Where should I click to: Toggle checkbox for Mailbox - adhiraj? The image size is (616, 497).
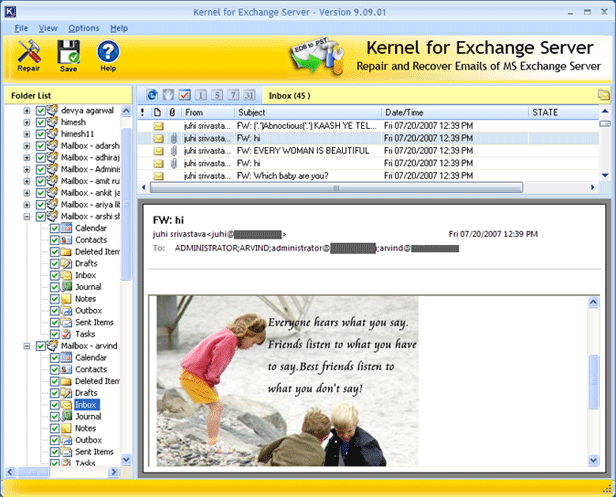pyautogui.click(x=40, y=158)
